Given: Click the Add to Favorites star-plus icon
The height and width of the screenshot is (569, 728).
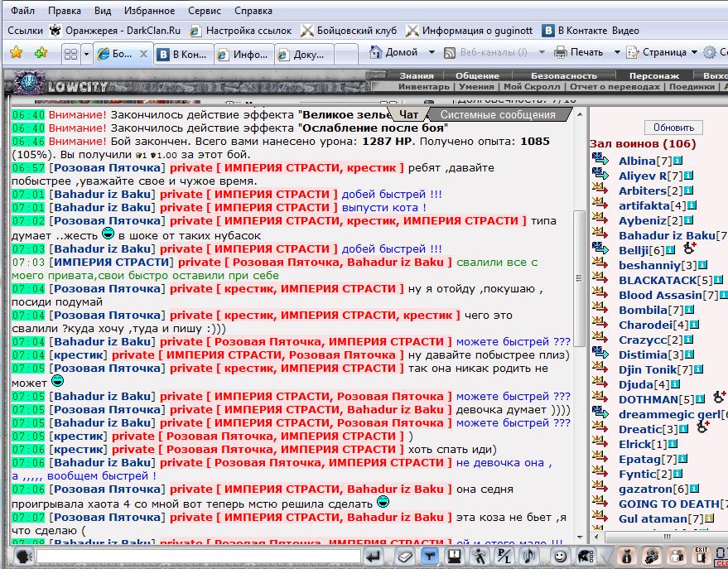Looking at the screenshot, I should point(41,52).
